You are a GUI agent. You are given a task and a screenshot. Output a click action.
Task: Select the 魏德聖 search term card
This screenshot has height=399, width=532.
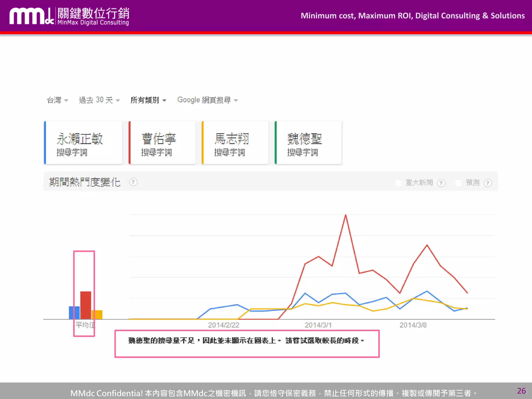click(x=308, y=143)
